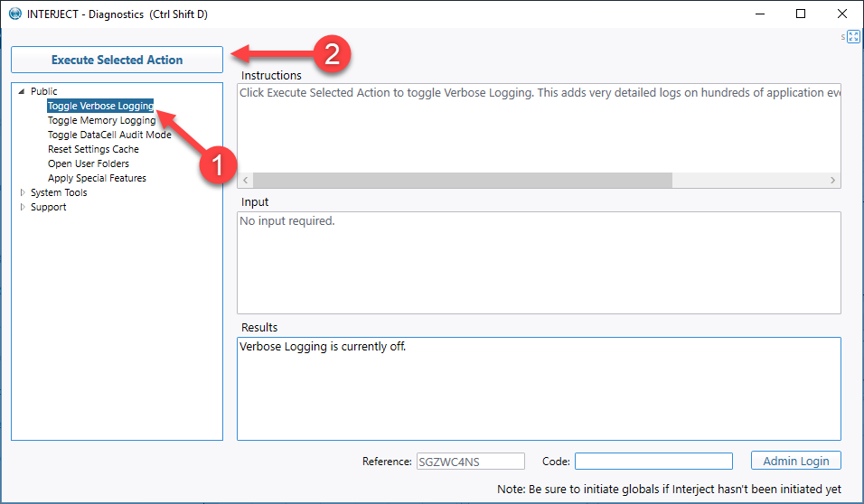Click inside the Results text box
The height and width of the screenshot is (504, 864).
coord(539,389)
